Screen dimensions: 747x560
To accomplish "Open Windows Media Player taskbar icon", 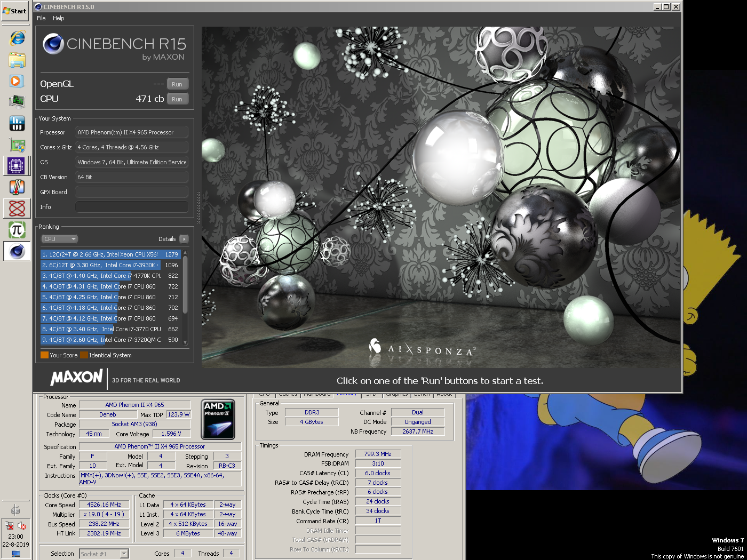I will point(17,81).
